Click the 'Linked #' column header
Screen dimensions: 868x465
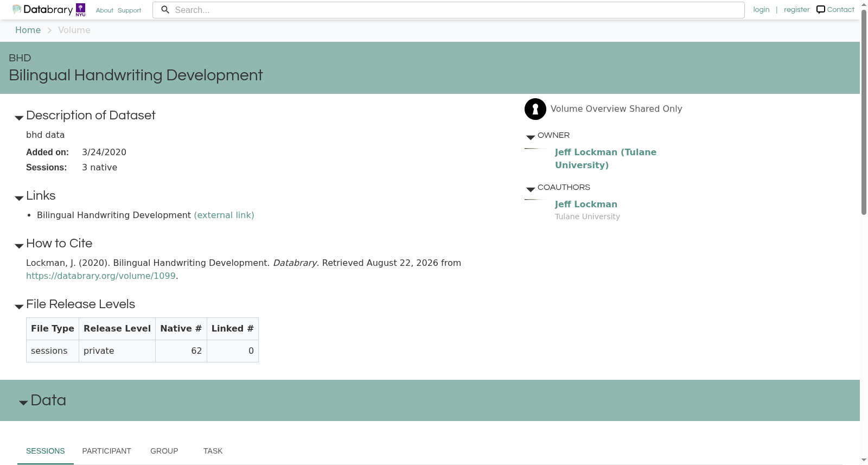pyautogui.click(x=233, y=329)
